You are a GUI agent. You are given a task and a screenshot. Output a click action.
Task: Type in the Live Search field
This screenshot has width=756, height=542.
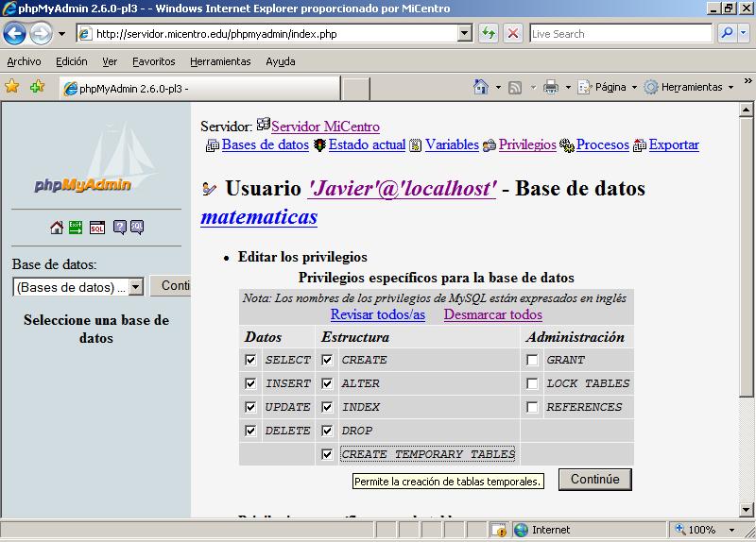(619, 33)
